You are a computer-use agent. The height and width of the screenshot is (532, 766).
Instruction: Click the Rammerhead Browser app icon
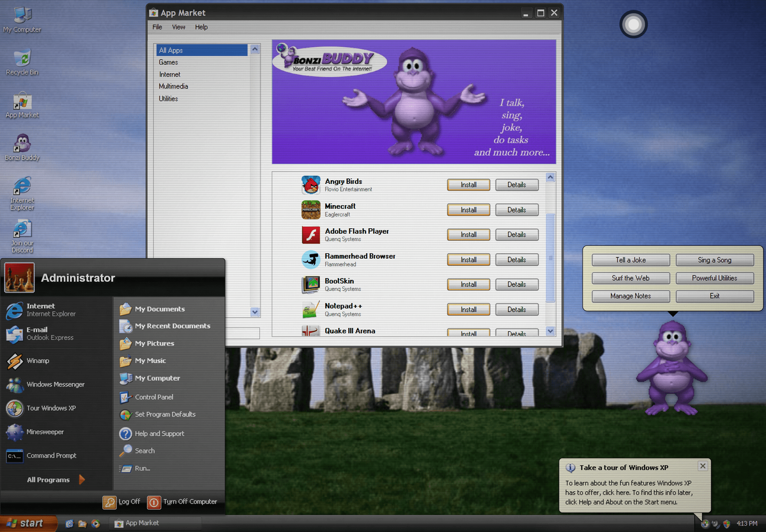point(311,259)
